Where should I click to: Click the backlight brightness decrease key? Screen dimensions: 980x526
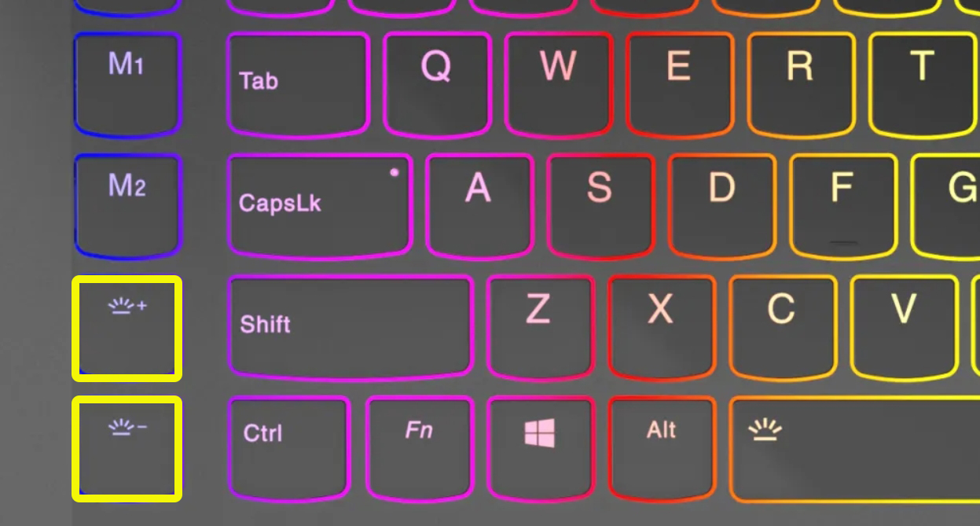tap(127, 449)
